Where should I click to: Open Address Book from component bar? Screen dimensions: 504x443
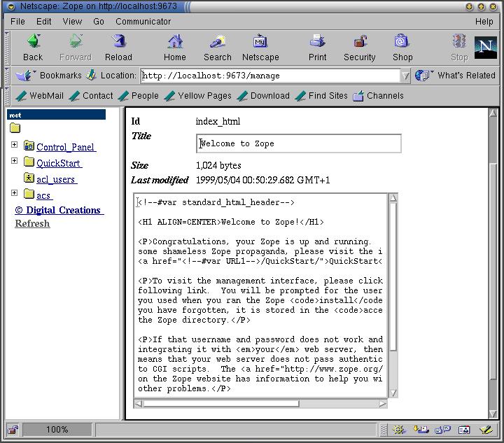pyautogui.click(x=464, y=430)
